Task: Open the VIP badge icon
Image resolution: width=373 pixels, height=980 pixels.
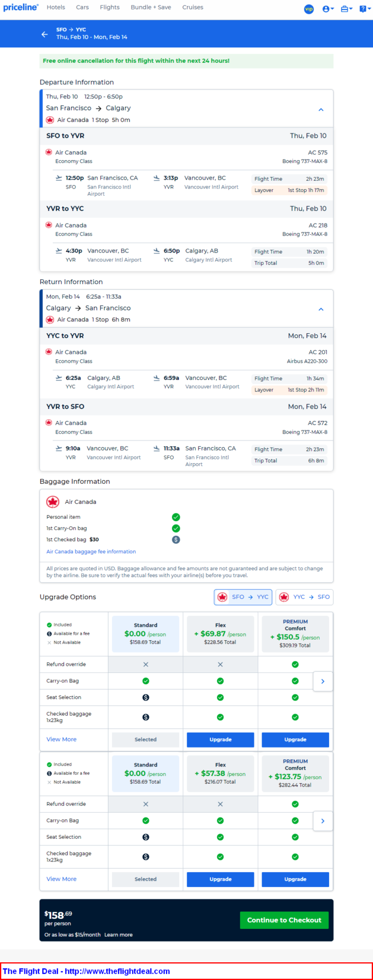Action: (309, 9)
